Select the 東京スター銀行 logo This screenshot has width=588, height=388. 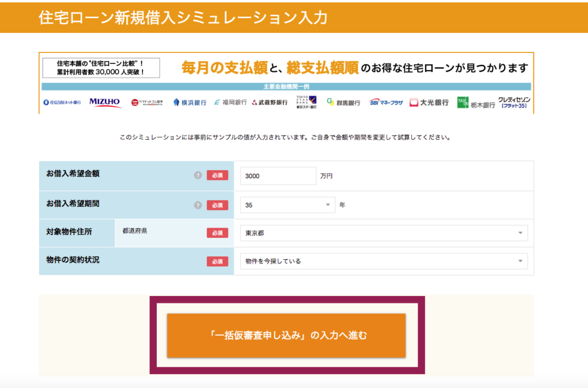pyautogui.click(x=308, y=101)
